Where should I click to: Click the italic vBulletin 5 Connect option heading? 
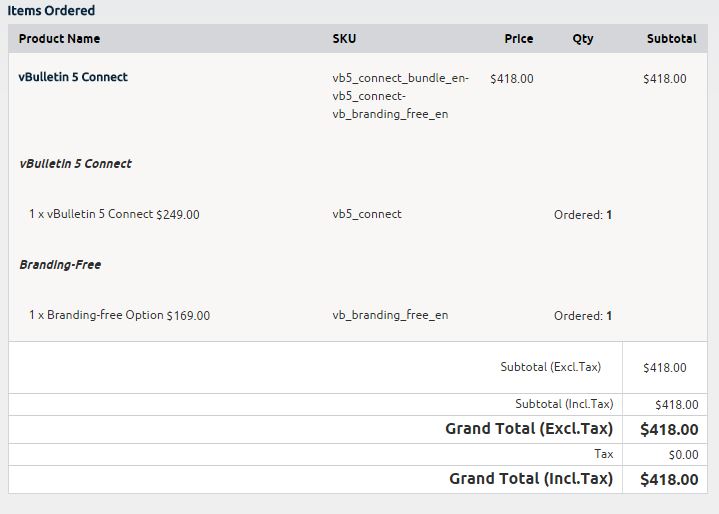pyautogui.click(x=75, y=164)
